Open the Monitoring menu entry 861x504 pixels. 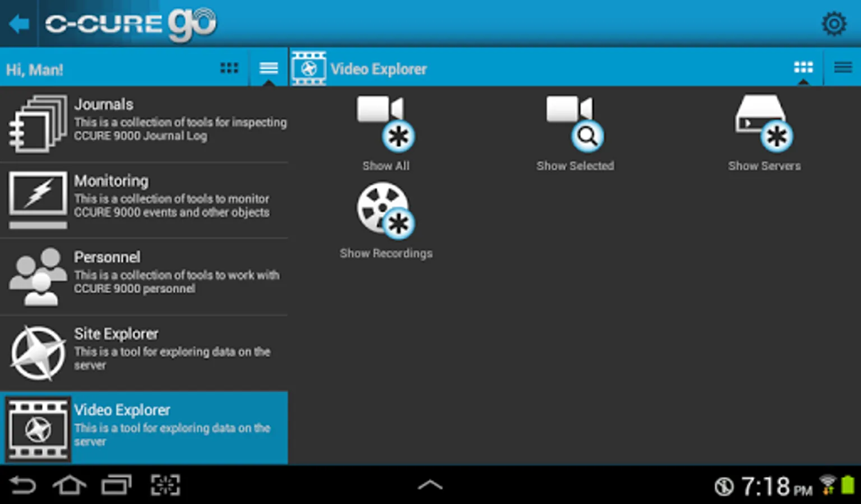144,200
